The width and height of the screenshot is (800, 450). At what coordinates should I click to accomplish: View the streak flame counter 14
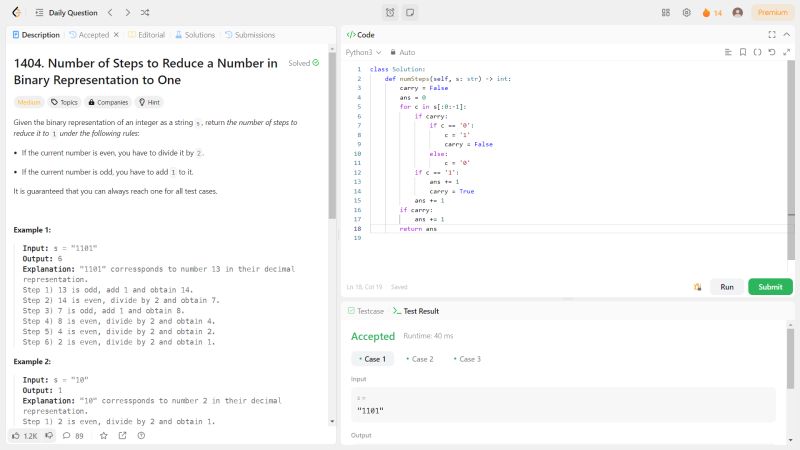click(x=712, y=13)
